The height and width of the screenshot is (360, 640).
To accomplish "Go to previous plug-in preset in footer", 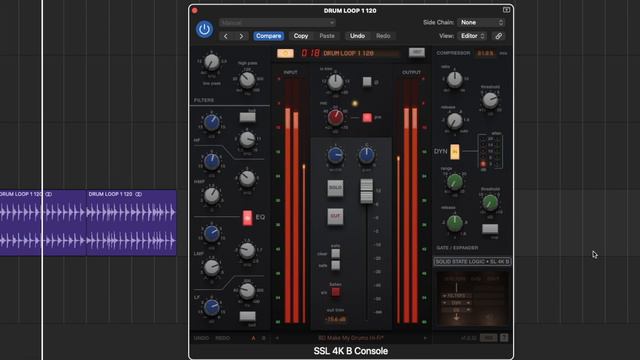I will click(277, 338).
